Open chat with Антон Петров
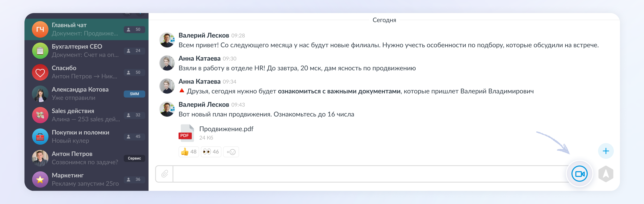 click(x=85, y=158)
